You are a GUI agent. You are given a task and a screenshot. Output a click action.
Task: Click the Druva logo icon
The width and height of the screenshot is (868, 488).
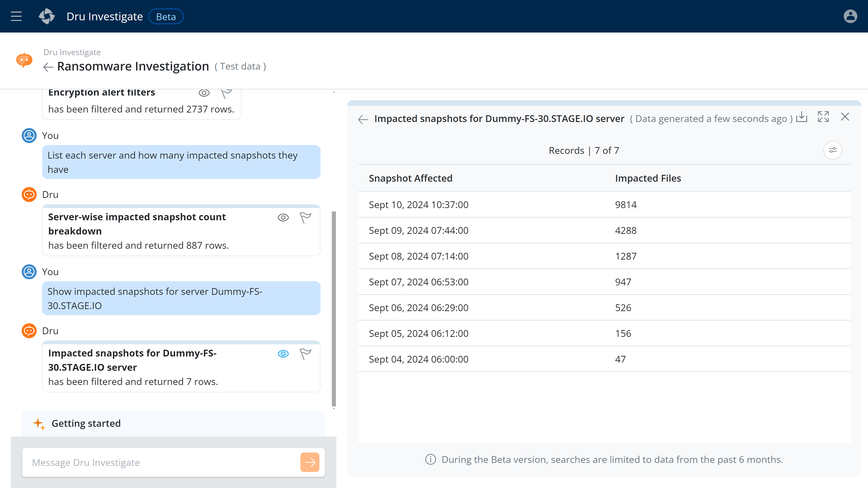click(x=47, y=16)
